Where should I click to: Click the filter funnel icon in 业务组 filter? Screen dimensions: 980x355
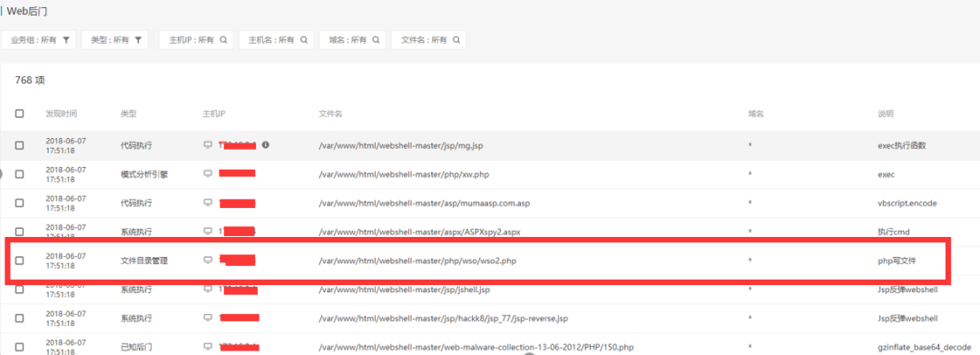[65, 40]
